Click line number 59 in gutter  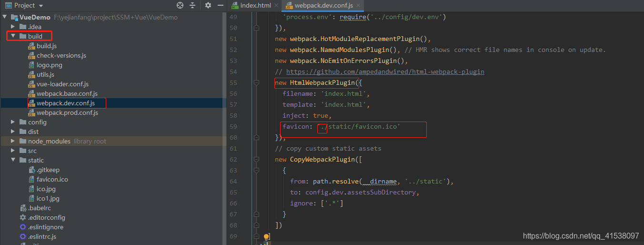(233, 126)
